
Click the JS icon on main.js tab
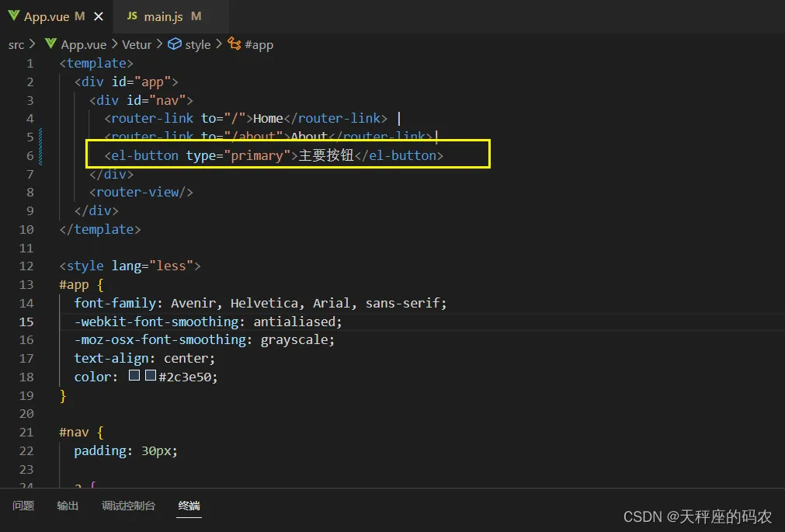(132, 16)
